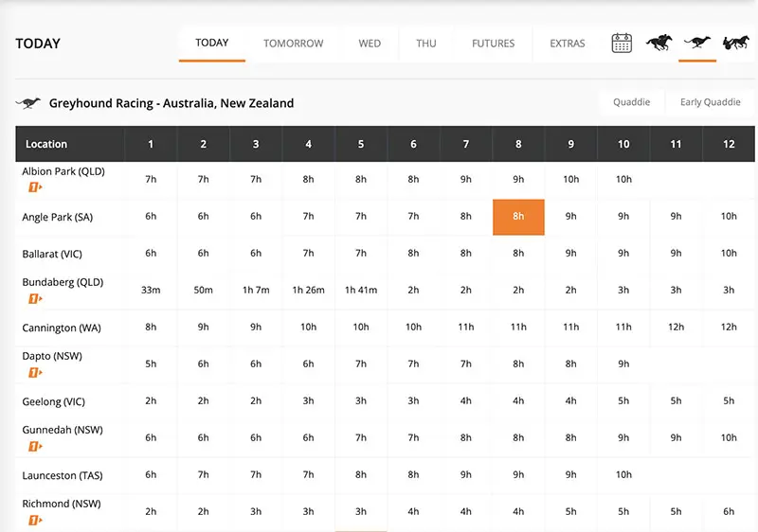Switch to the TODAY tab
The image size is (758, 532).
[x=211, y=43]
